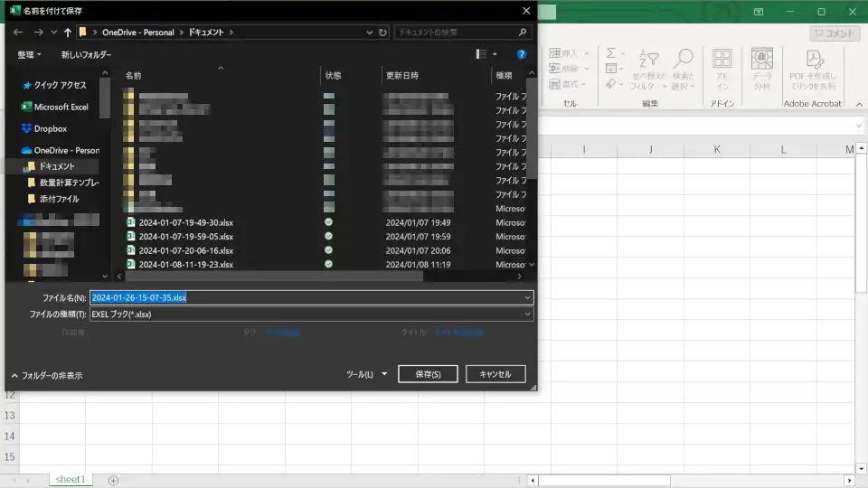Click 新しいフォルダー to create a folder
Screen dimensions: 868x488
87,54
